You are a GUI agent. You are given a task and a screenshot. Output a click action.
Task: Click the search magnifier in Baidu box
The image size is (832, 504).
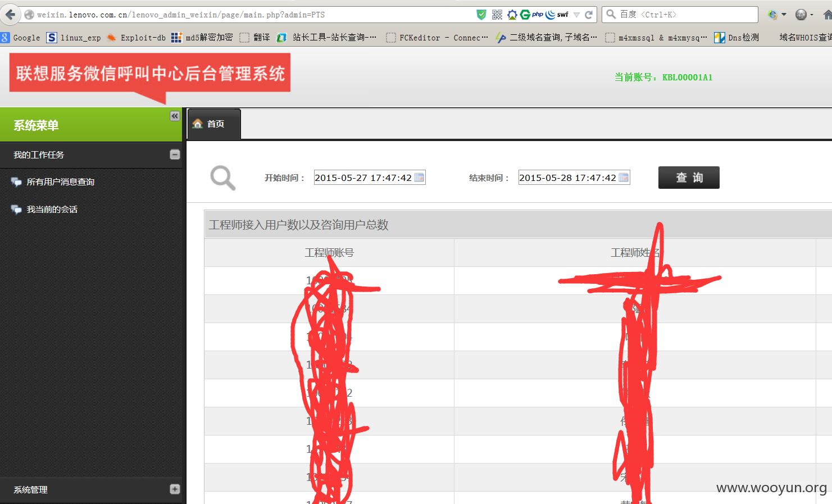pyautogui.click(x=611, y=15)
